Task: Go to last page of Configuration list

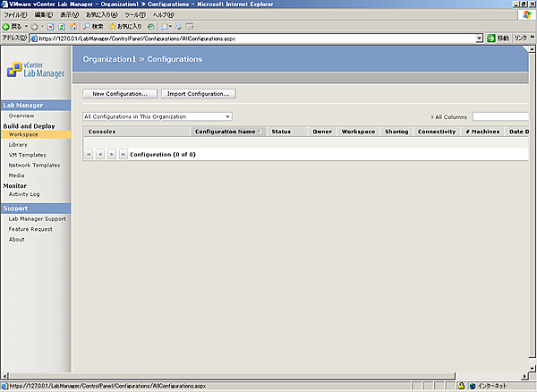Action: point(124,154)
